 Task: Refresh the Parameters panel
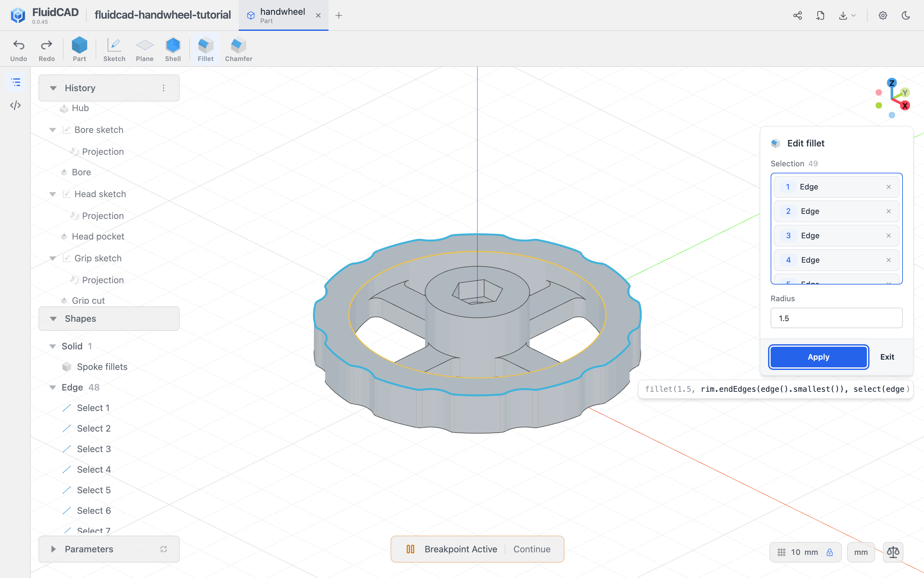tap(163, 549)
